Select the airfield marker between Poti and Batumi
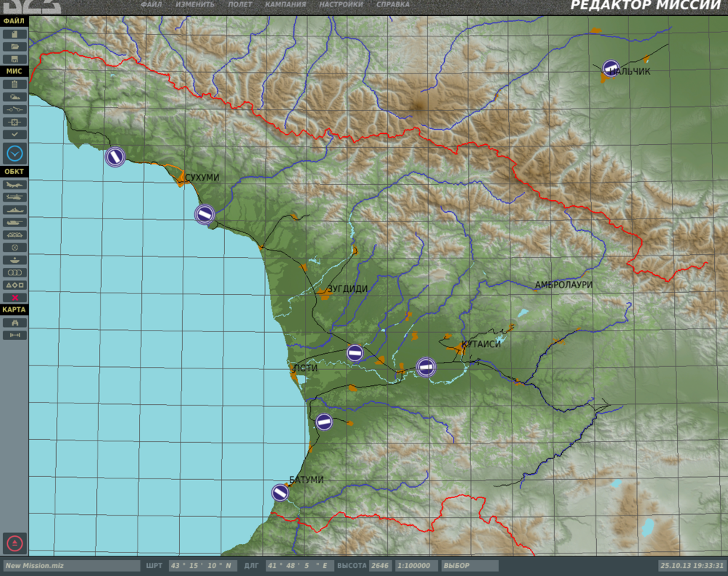 click(324, 422)
